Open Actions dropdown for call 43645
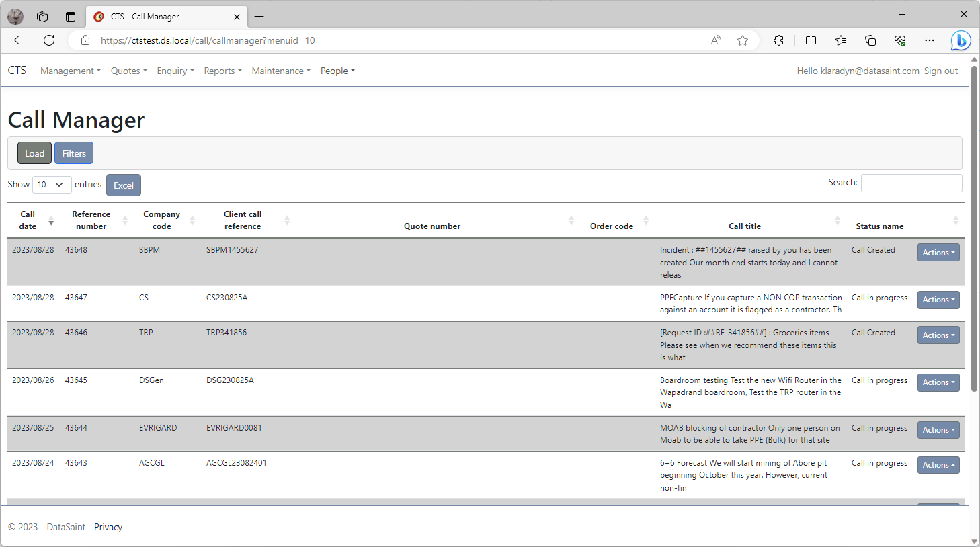 pos(938,382)
